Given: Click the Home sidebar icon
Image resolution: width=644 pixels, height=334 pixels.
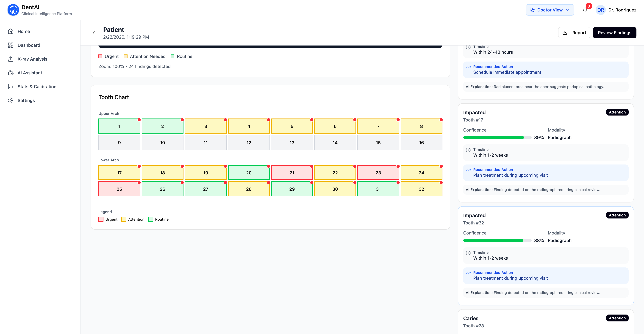Looking at the screenshot, I should pos(11,31).
